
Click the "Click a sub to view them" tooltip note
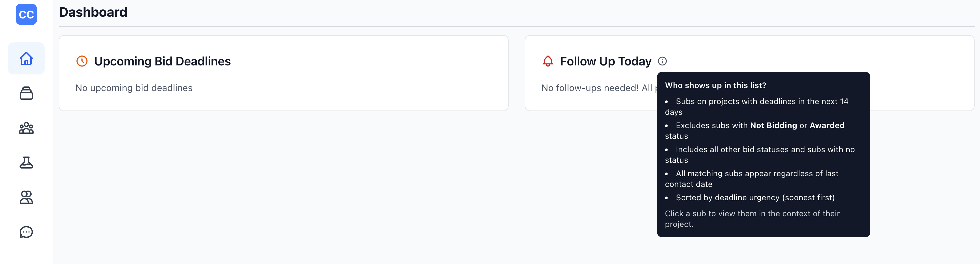point(752,214)
